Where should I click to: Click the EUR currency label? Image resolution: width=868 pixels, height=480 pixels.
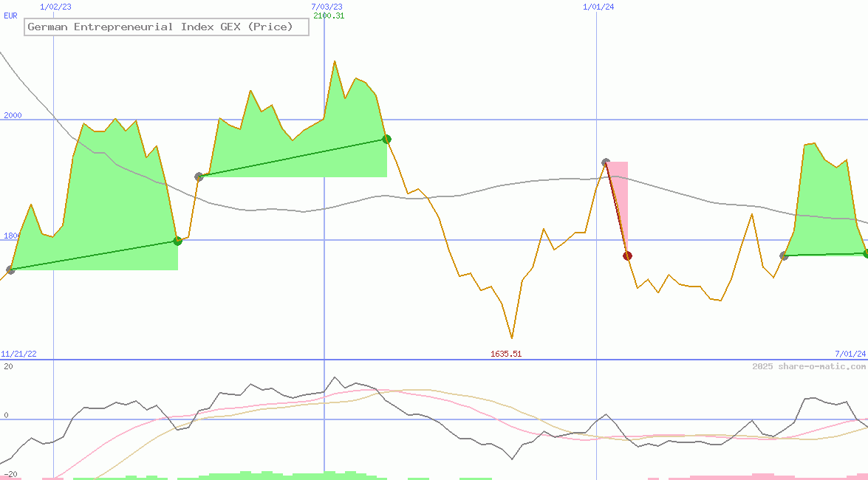click(10, 16)
